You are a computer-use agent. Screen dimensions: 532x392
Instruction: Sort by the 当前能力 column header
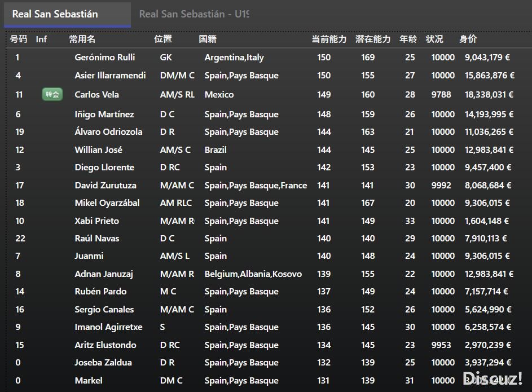329,39
